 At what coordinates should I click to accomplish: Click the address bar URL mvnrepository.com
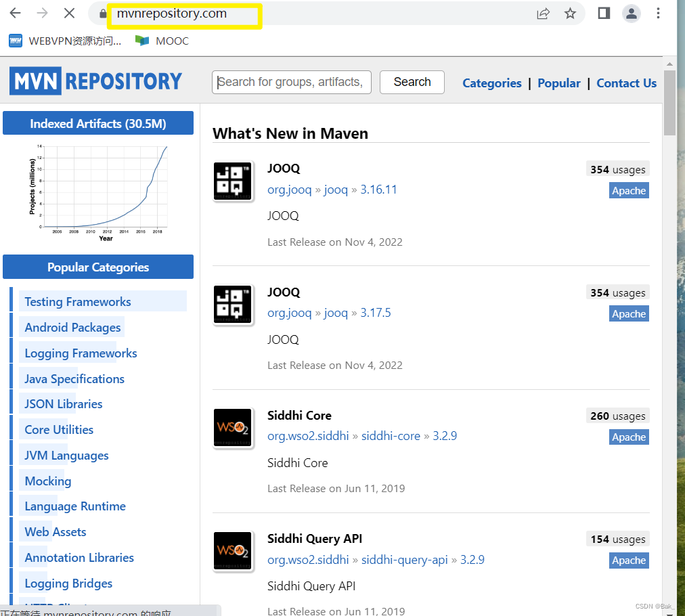[172, 14]
